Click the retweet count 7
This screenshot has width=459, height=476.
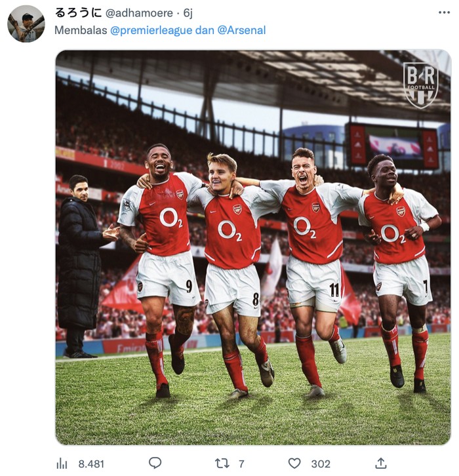coord(241,464)
